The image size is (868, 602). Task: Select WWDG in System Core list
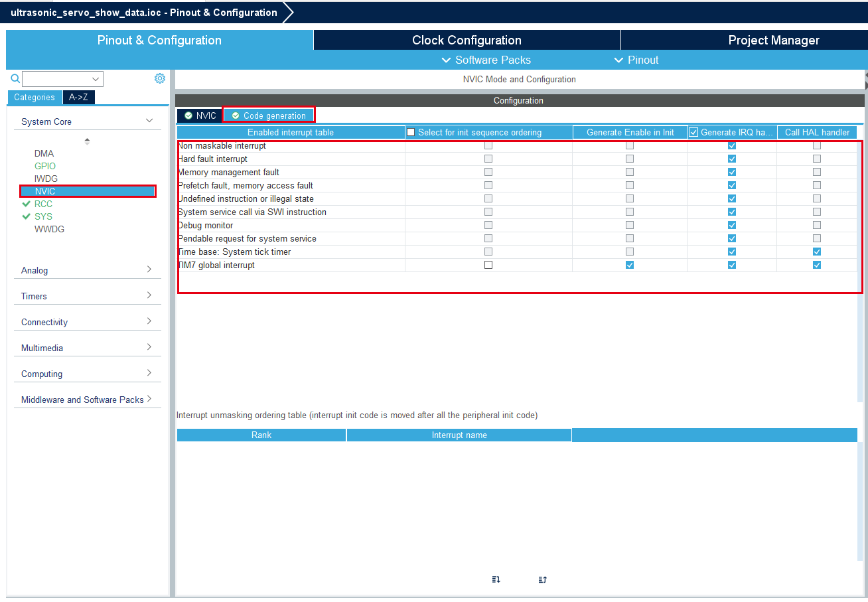pos(49,229)
